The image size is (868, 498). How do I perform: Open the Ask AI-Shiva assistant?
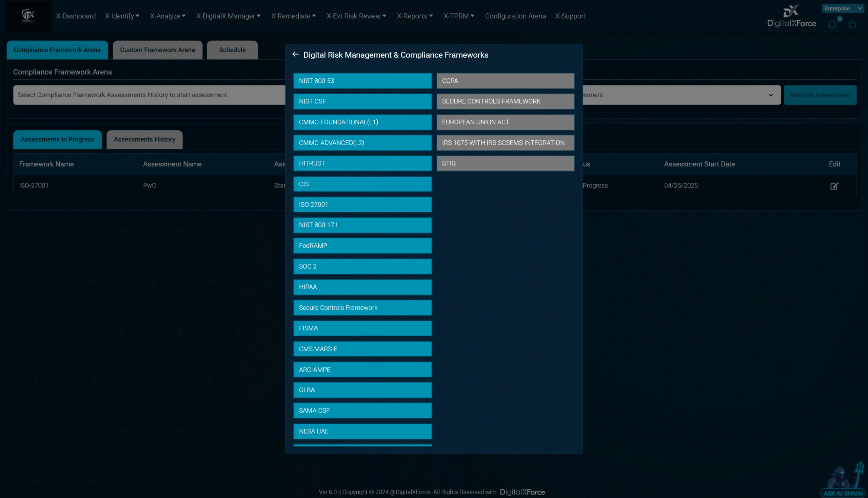pyautogui.click(x=844, y=480)
